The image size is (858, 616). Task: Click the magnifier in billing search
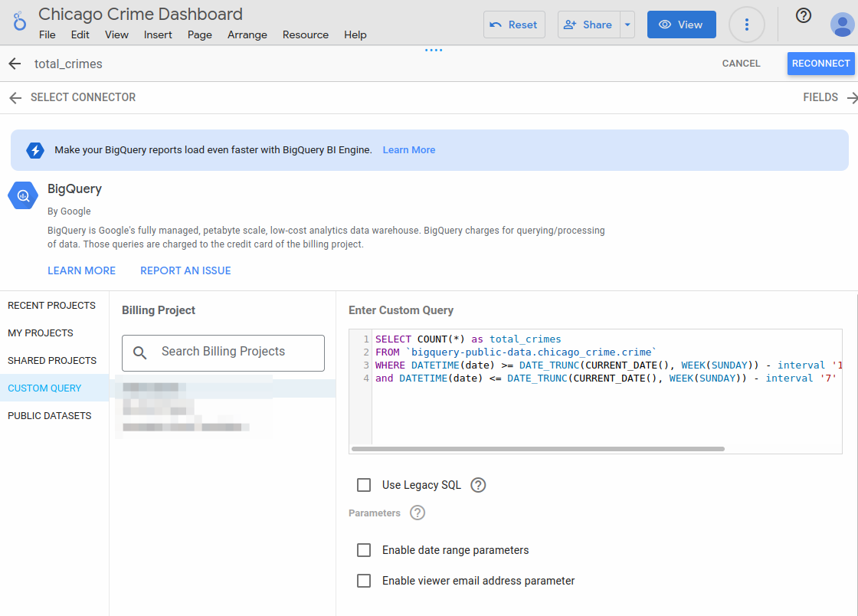(x=140, y=353)
